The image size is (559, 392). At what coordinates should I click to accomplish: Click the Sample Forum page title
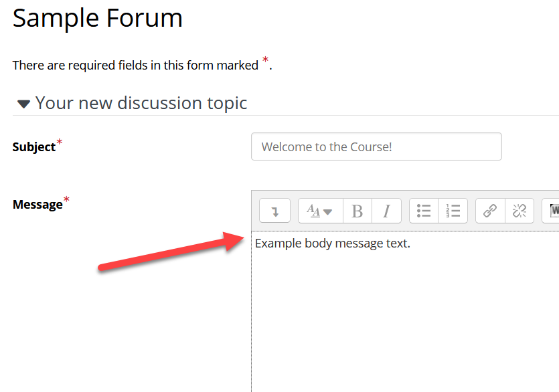tap(98, 18)
